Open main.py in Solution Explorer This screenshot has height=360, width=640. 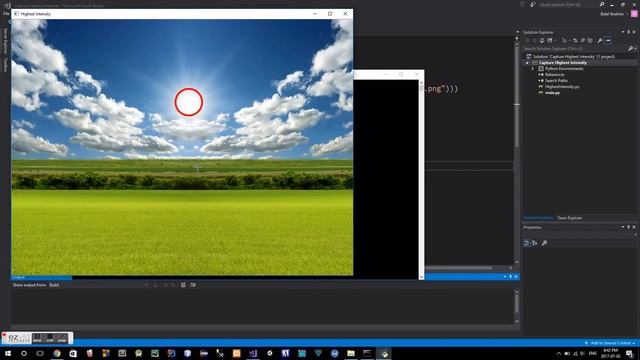[552, 93]
